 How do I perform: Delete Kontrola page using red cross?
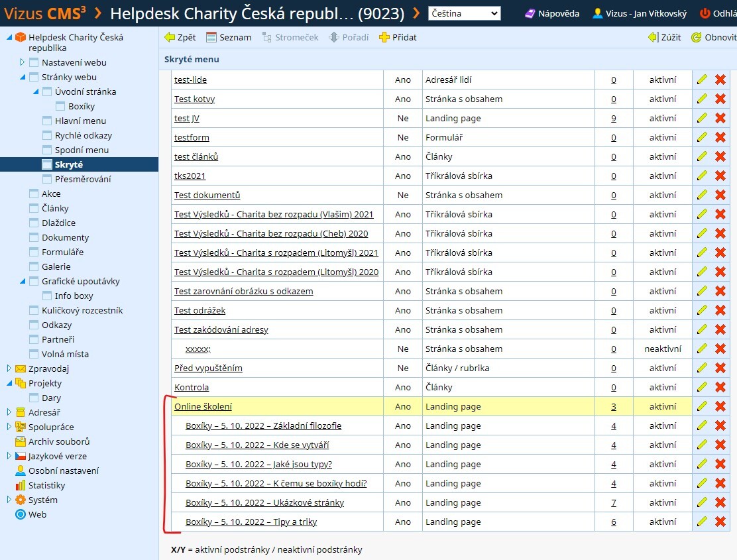[x=720, y=387]
